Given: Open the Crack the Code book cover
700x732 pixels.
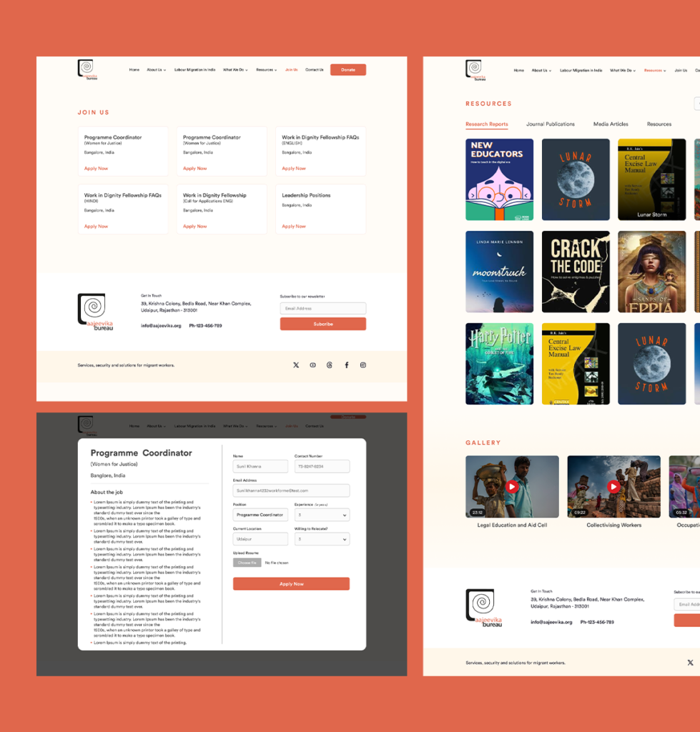Looking at the screenshot, I should (576, 272).
